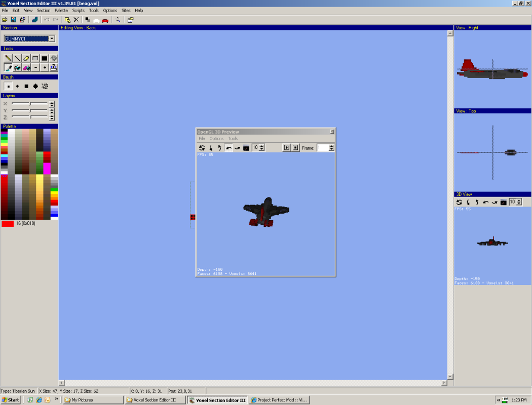Select the spray-pattern brush shape
The image size is (532, 405).
pos(45,86)
